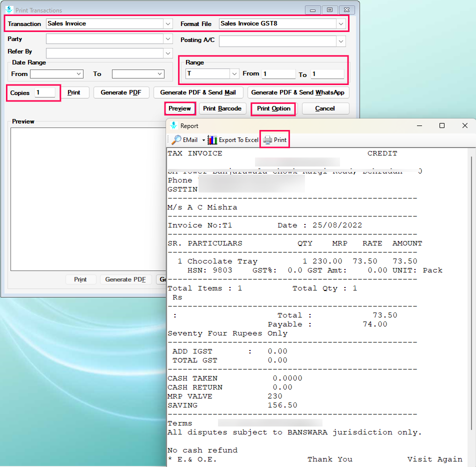Expand the Format File dropdown

[341, 23]
